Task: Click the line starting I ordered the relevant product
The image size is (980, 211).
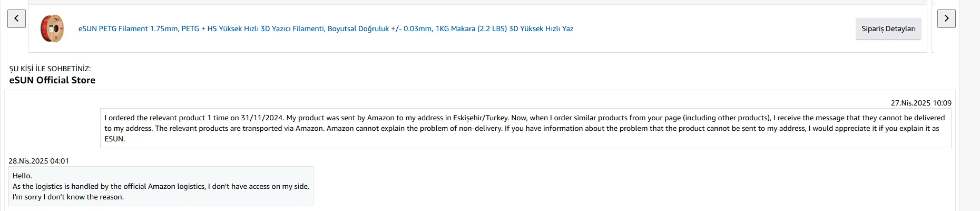Action: click(x=524, y=118)
